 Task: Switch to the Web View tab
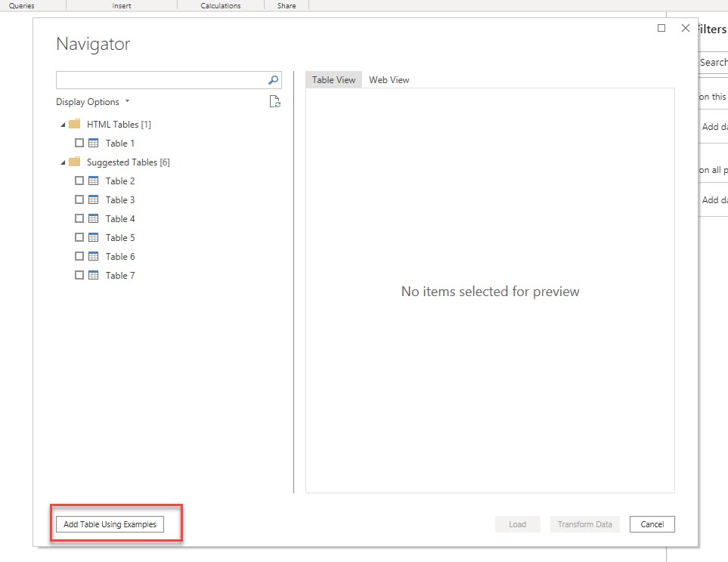tap(389, 79)
